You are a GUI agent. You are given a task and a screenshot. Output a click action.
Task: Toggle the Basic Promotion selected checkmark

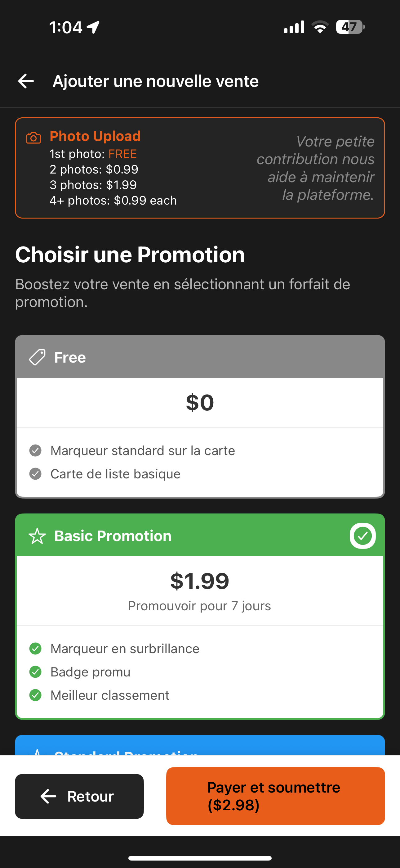pos(362,536)
